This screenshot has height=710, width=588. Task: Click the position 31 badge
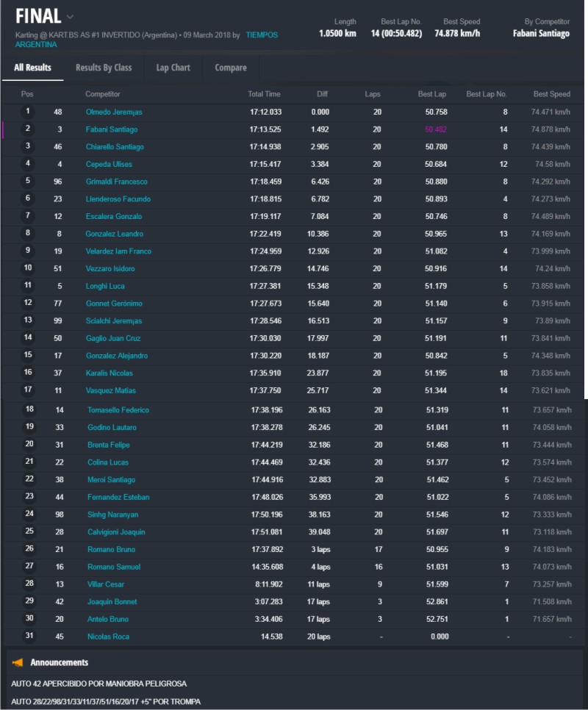(x=28, y=637)
